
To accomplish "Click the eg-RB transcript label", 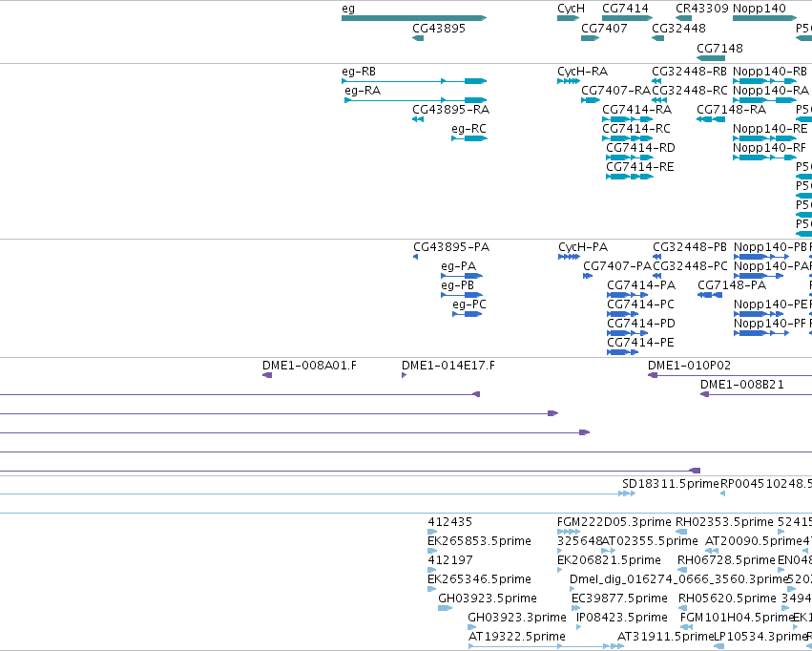I will click(x=359, y=72).
